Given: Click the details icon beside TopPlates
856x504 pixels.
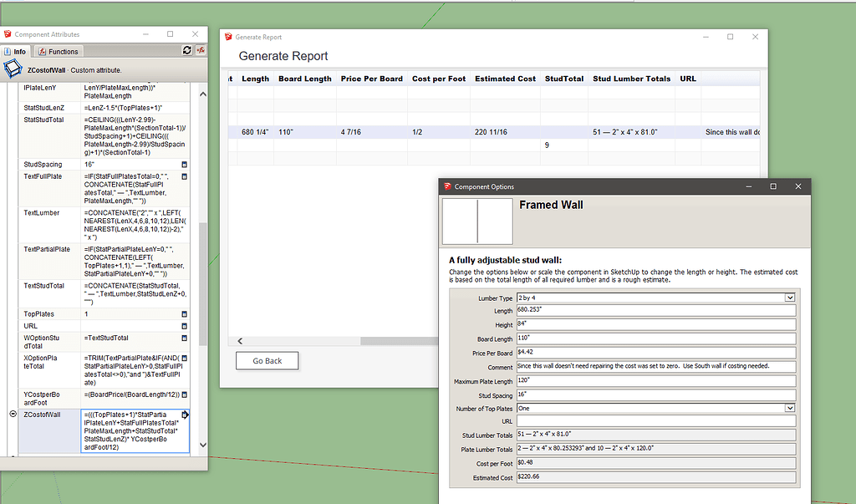Looking at the screenshot, I should 185,313.
